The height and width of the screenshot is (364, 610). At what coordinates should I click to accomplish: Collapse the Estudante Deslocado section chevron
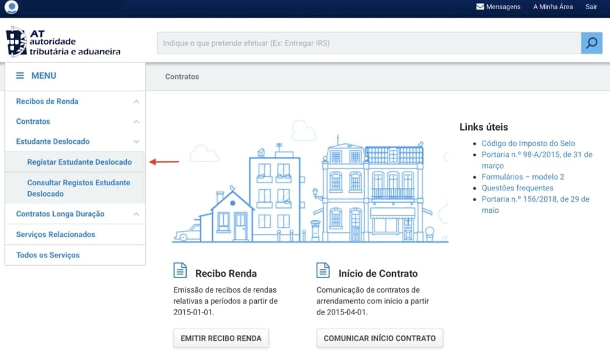(x=136, y=141)
